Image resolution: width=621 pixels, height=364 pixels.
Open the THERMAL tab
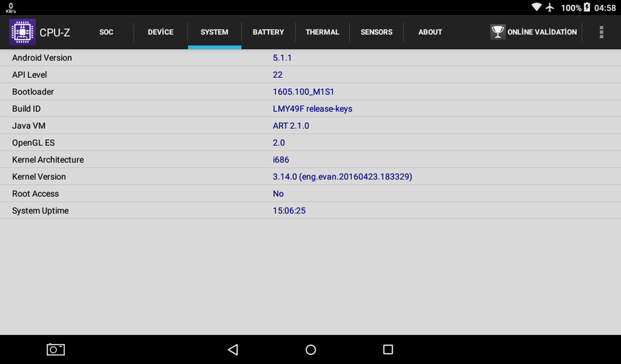[x=322, y=32]
